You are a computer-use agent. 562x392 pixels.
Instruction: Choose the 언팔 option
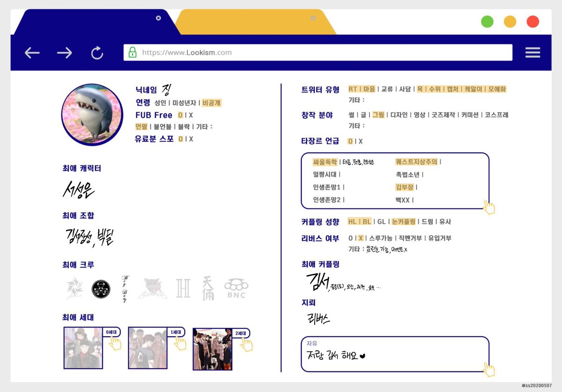pos(141,126)
